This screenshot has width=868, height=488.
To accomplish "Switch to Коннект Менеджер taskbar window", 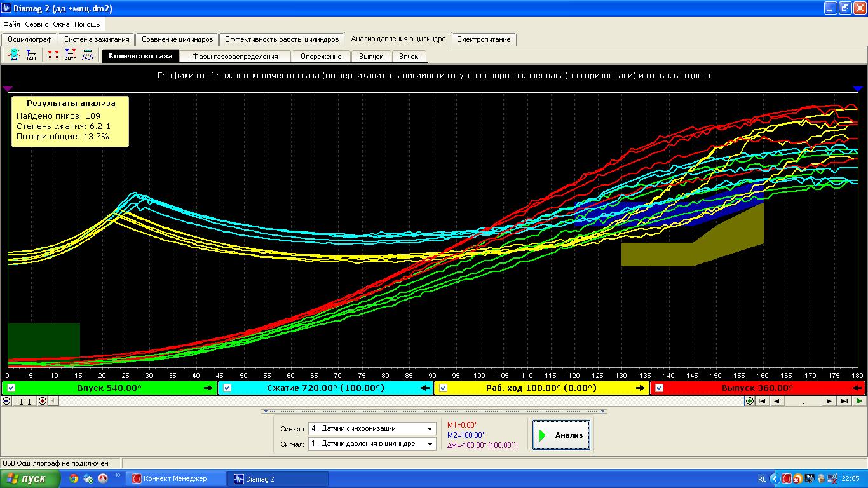I will point(175,479).
